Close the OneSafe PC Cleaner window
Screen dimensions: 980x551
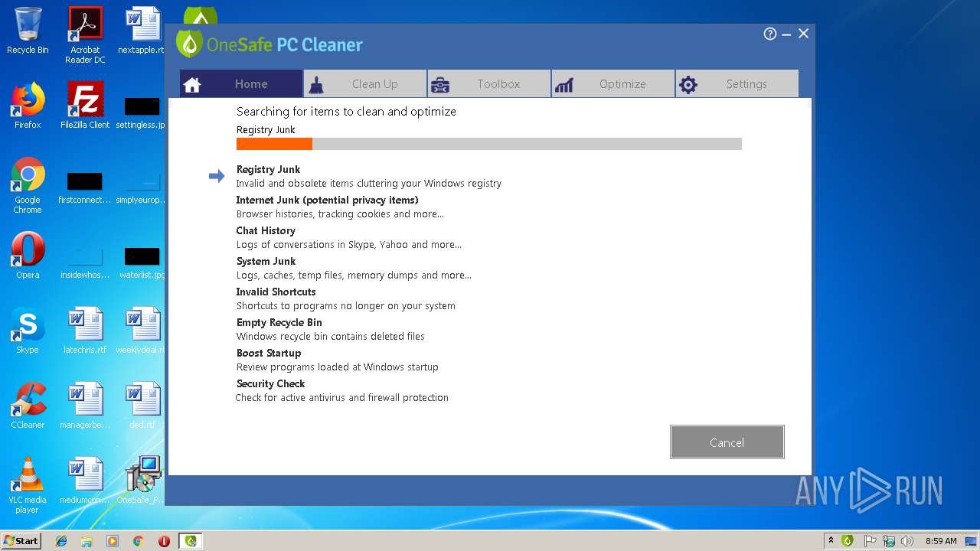point(803,34)
